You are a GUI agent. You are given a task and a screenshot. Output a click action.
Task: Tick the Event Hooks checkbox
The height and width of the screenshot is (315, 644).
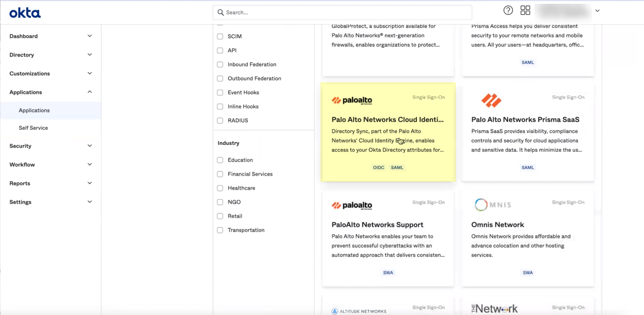tap(220, 93)
